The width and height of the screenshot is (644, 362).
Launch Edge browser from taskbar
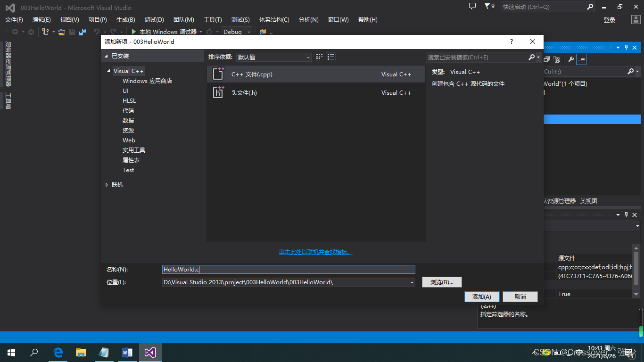[x=58, y=352]
